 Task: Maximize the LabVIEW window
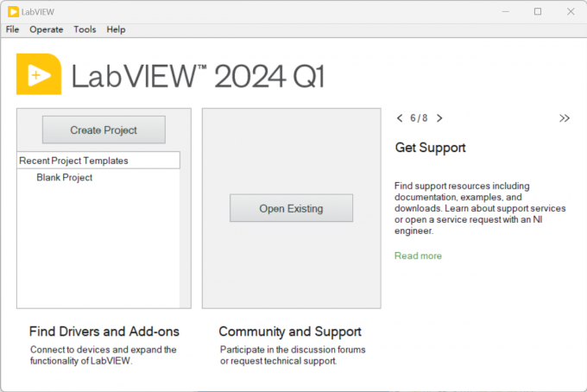click(538, 11)
